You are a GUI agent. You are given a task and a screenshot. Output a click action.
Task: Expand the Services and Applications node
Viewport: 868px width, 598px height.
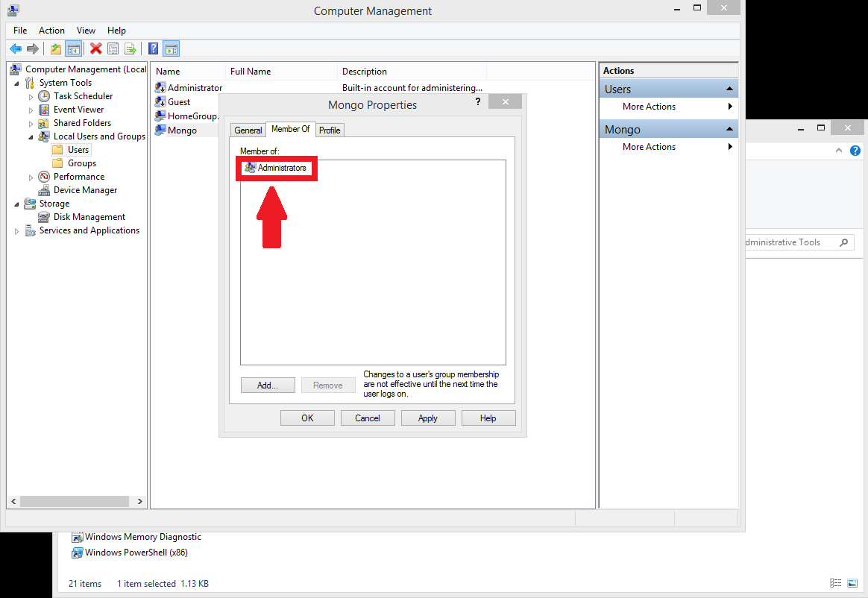click(16, 230)
